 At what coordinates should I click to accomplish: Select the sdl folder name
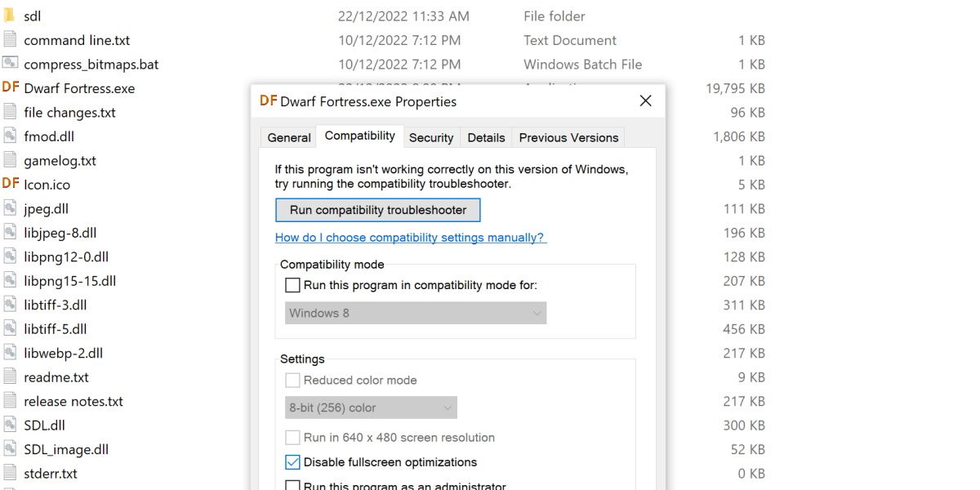(33, 16)
